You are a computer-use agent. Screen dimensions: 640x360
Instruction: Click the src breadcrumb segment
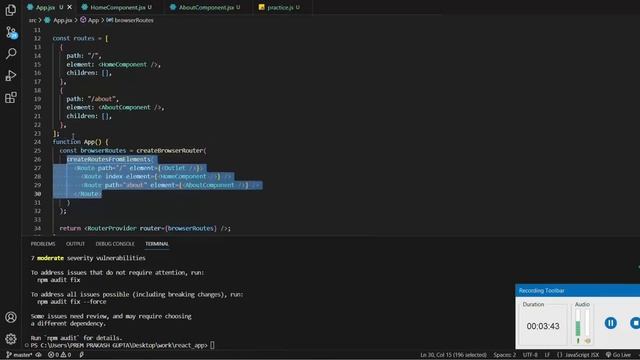[x=32, y=20]
